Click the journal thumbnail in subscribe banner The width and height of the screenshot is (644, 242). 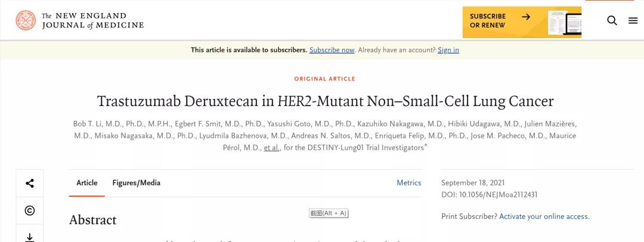point(564,23)
